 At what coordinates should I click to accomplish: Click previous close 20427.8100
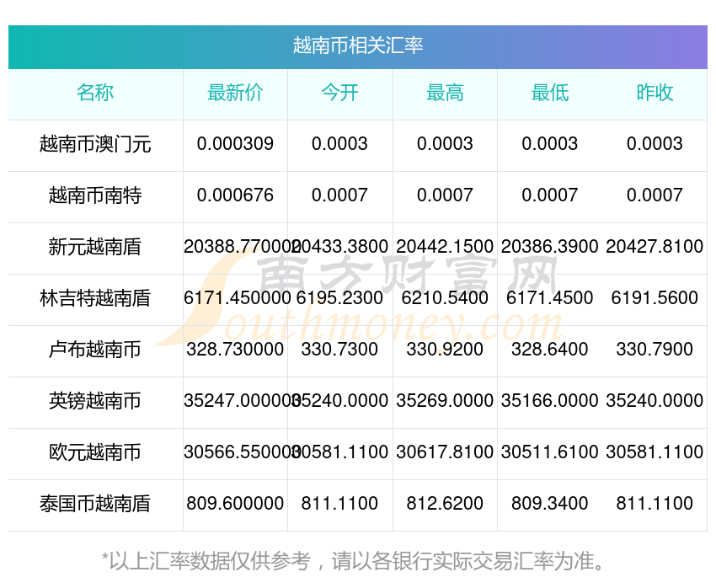655,247
